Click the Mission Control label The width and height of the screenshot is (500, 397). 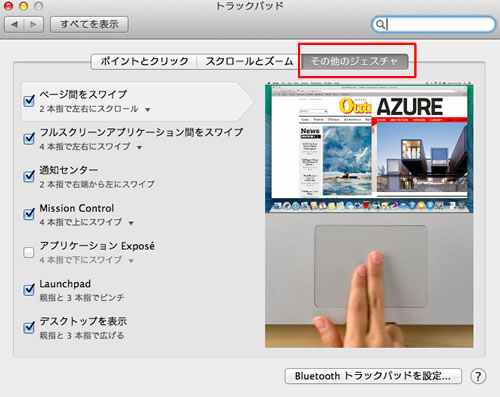click(x=77, y=208)
